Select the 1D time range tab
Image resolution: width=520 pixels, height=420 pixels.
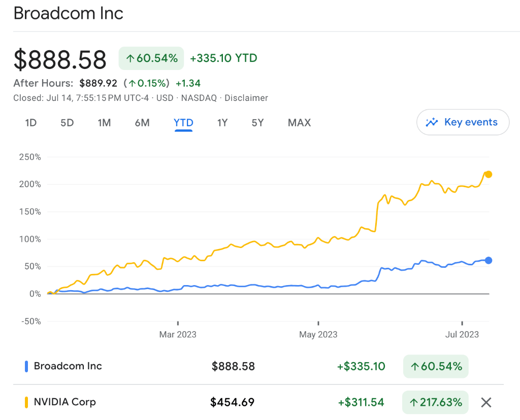click(31, 123)
